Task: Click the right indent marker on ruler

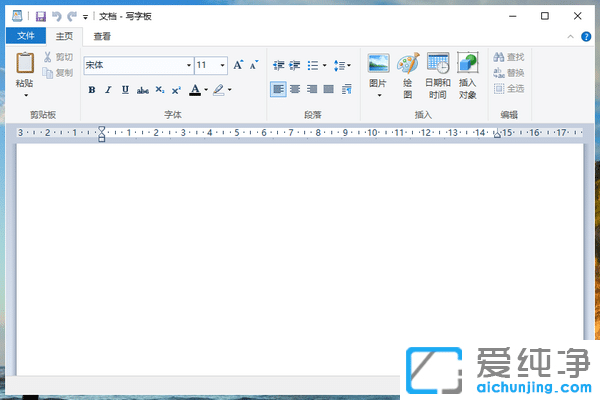Action: pyautogui.click(x=497, y=134)
